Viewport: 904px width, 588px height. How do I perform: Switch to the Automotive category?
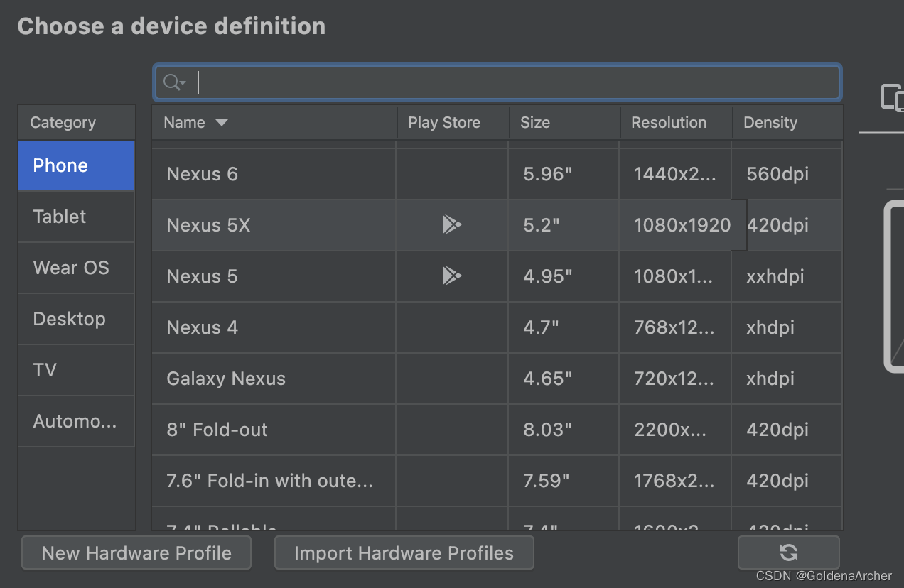point(76,421)
